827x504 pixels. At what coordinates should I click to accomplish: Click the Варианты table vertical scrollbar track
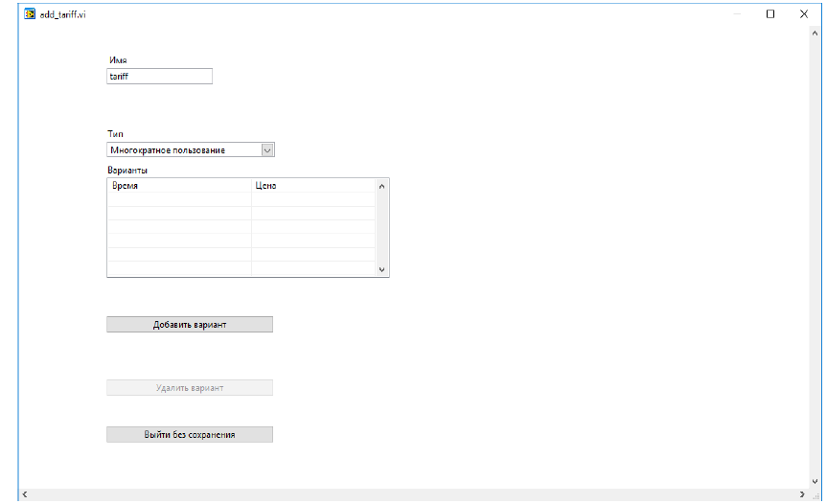382,228
